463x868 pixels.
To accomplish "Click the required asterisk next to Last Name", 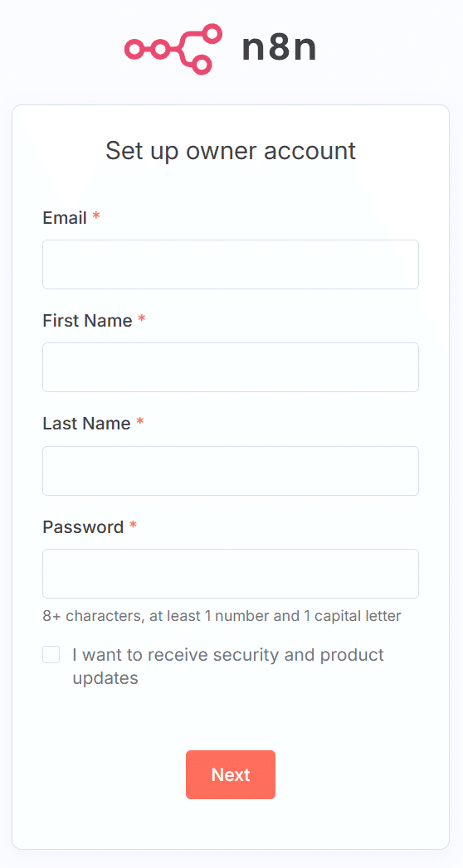I will (140, 422).
